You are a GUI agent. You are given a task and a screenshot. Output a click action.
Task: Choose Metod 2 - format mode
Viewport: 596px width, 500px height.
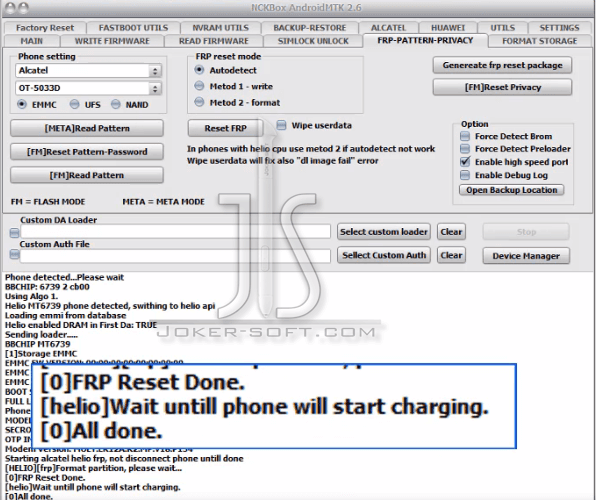199,102
